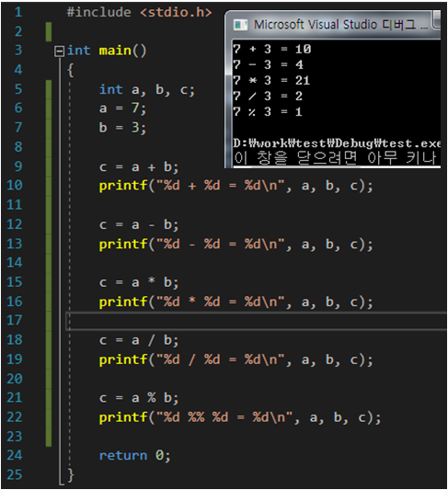448x490 pixels.
Task: Click console output '7 + 3 = 10'
Action: pyautogui.click(x=272, y=49)
